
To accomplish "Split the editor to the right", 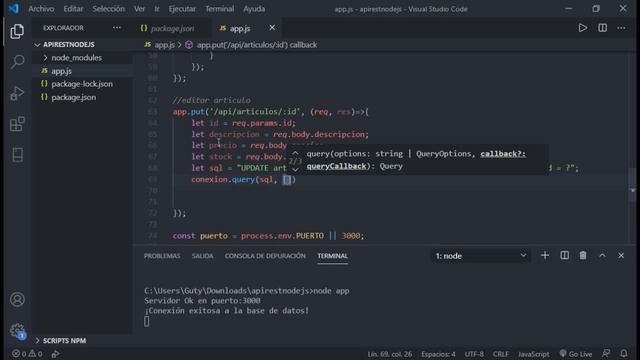I will (602, 28).
